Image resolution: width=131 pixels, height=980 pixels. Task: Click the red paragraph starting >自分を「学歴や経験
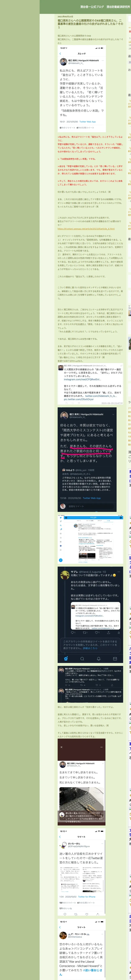91,170
